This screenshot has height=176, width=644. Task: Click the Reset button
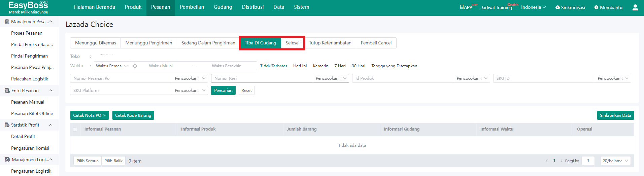(247, 91)
